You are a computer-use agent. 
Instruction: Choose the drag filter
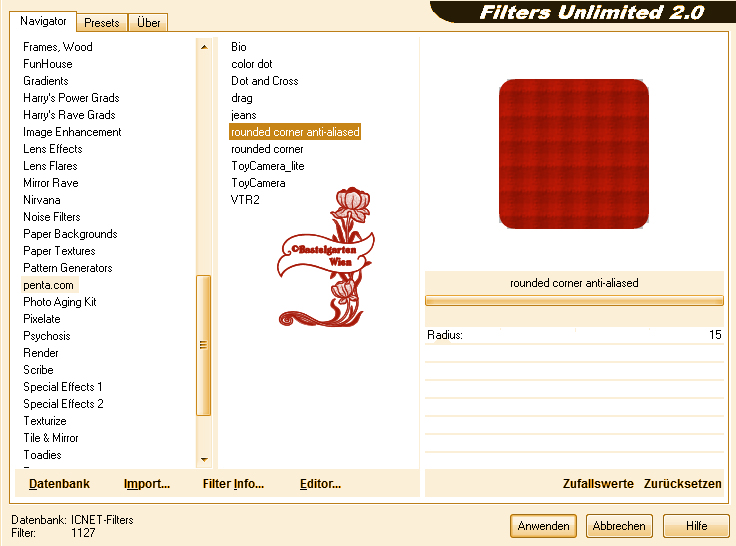(242, 98)
